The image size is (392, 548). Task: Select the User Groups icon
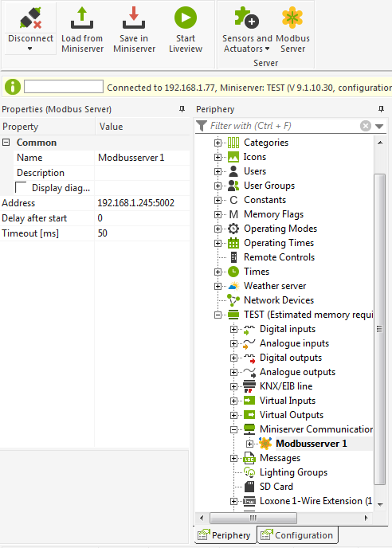pyautogui.click(x=233, y=186)
